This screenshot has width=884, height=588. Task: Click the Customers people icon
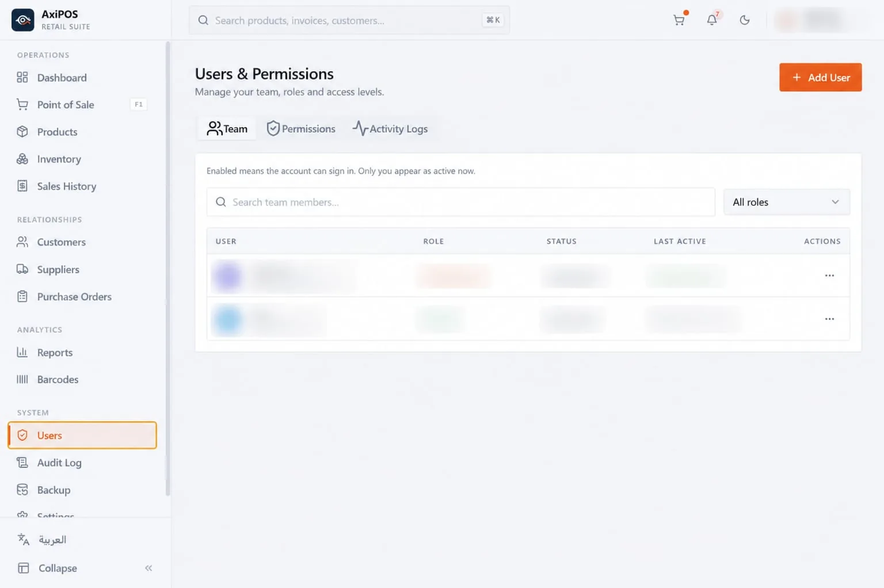tap(22, 242)
